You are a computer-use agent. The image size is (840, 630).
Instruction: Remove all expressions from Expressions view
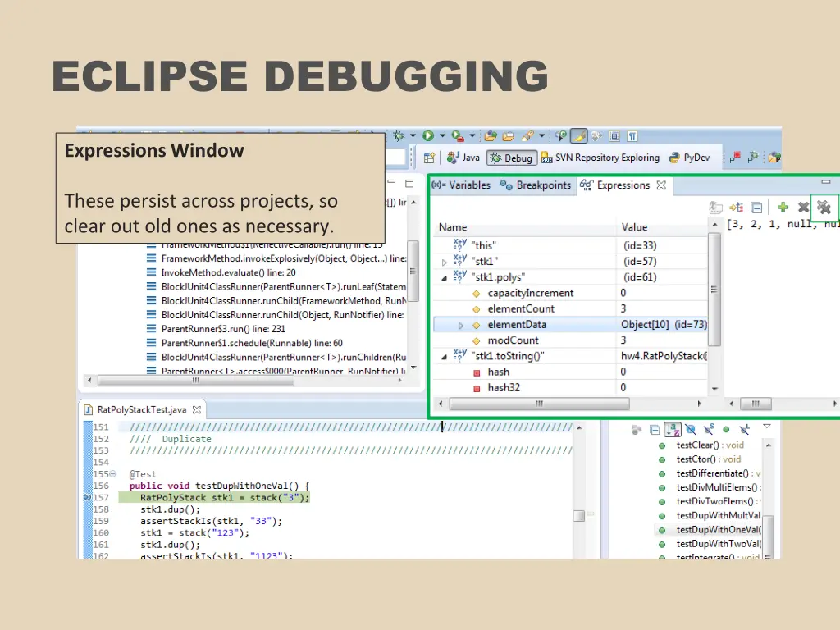tap(824, 208)
